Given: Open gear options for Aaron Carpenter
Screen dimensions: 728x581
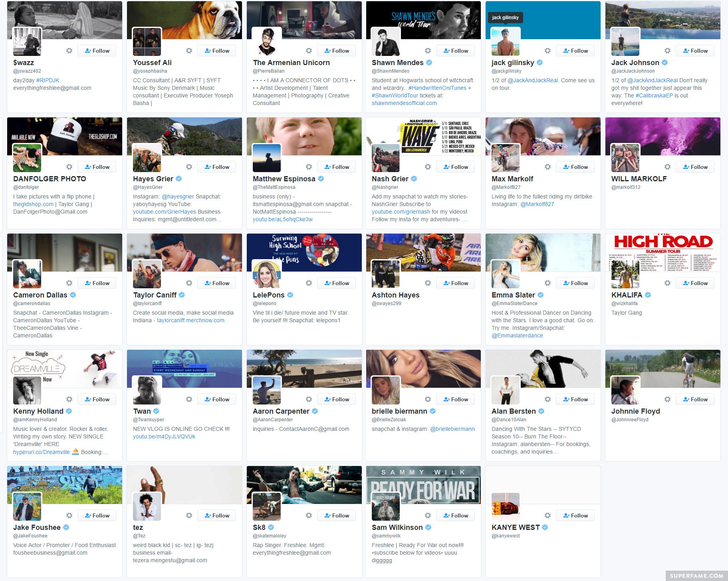Looking at the screenshot, I should [309, 399].
